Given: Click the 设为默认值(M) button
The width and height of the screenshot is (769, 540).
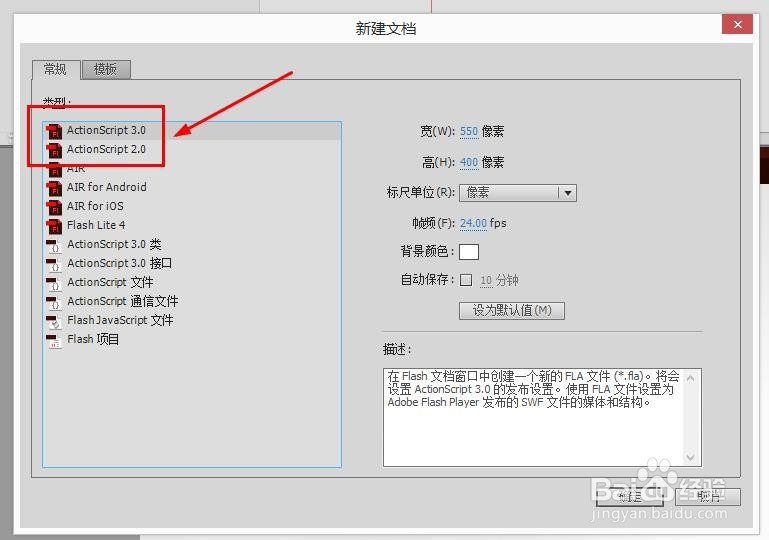Looking at the screenshot, I should 512,311.
